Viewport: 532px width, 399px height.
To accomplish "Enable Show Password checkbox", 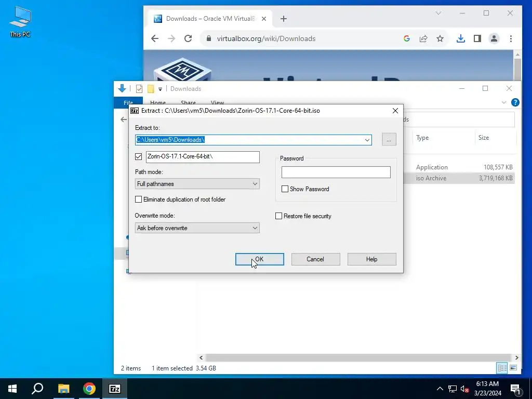I will coord(285,189).
